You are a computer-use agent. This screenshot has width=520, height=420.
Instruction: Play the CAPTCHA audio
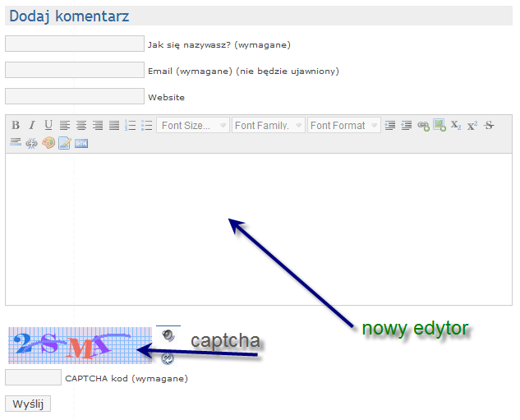pyautogui.click(x=168, y=335)
